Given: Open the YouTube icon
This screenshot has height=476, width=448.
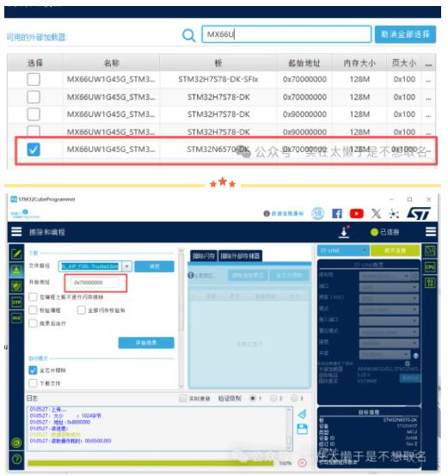Looking at the screenshot, I should [356, 214].
